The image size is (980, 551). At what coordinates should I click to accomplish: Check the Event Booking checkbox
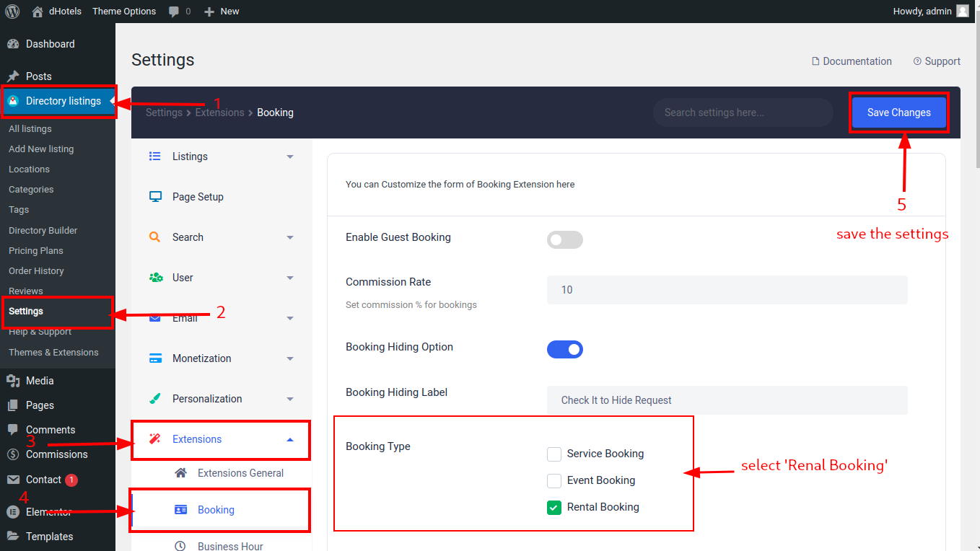tap(554, 481)
